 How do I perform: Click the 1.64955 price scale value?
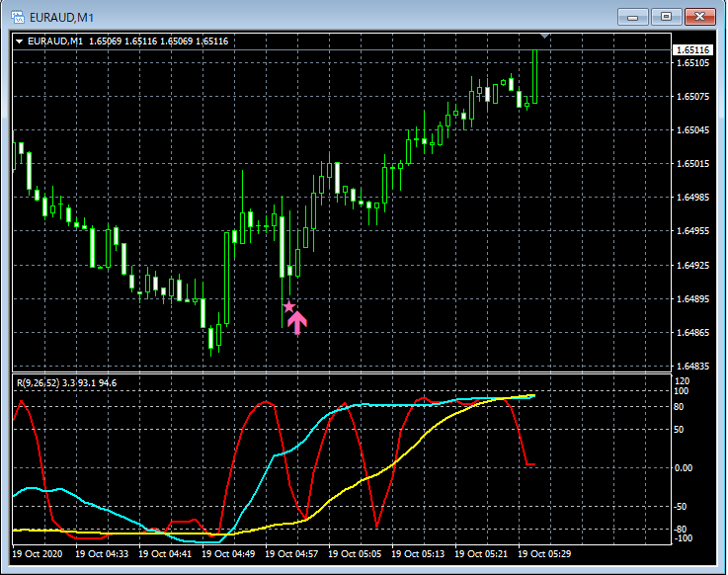click(692, 231)
